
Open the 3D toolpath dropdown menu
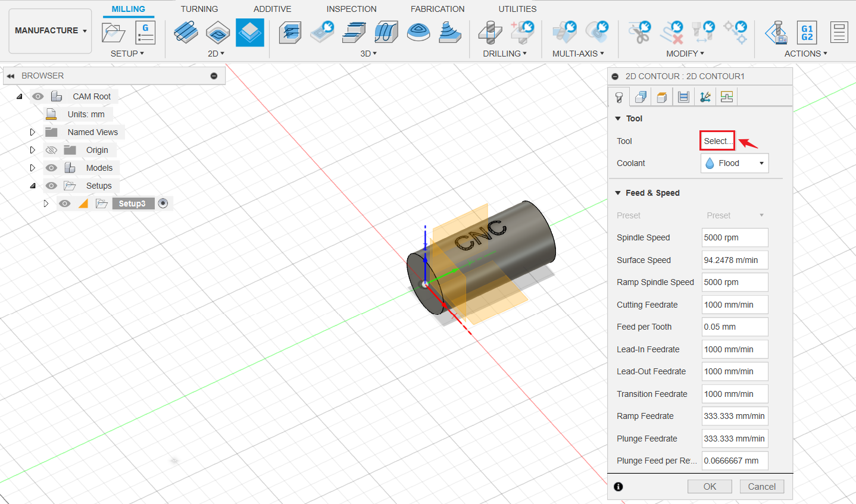point(368,53)
